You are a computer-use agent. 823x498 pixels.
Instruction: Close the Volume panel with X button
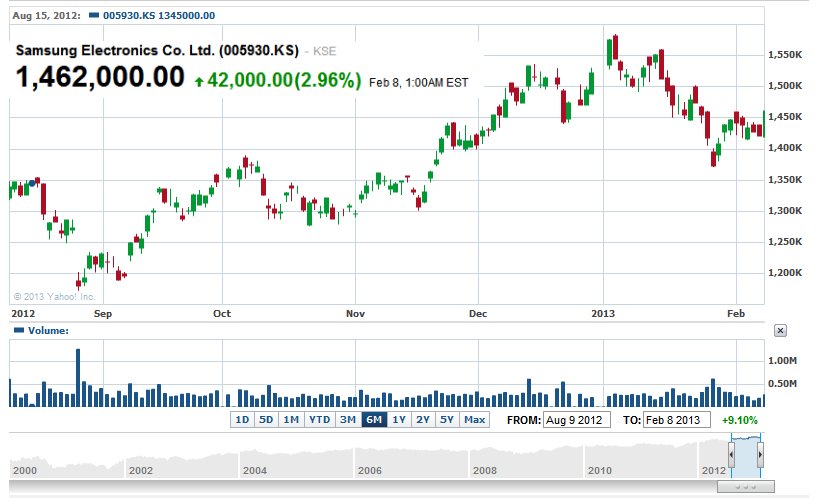(780, 331)
